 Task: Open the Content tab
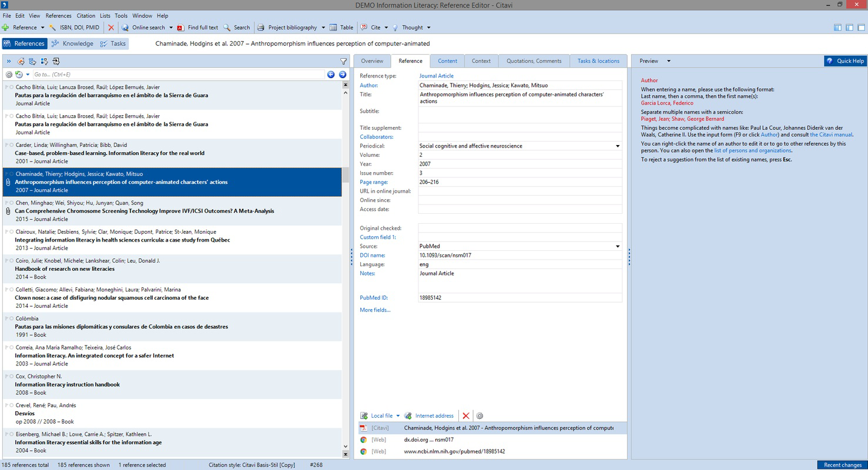[447, 61]
